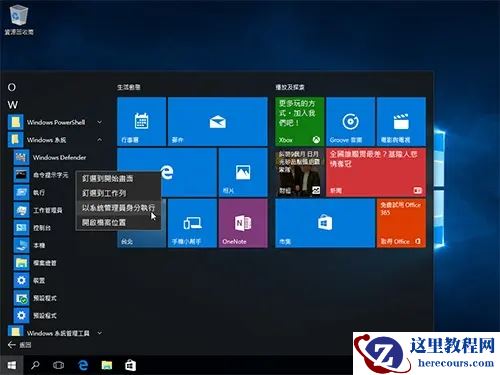Open the red 新聞 News tile
The width and height of the screenshot is (500, 375).
(376, 172)
